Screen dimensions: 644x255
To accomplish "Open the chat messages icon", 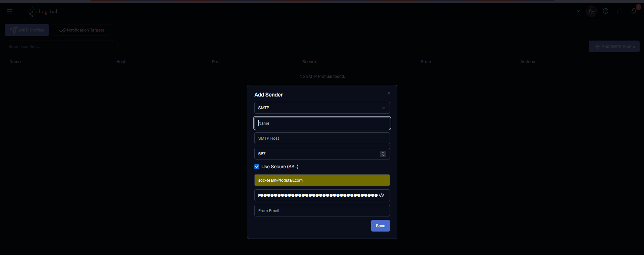I will [620, 11].
